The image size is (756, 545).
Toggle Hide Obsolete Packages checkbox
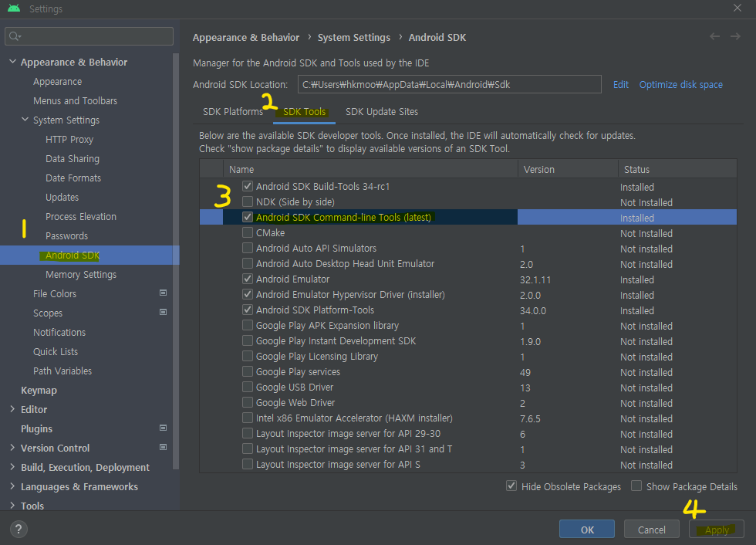(x=511, y=486)
